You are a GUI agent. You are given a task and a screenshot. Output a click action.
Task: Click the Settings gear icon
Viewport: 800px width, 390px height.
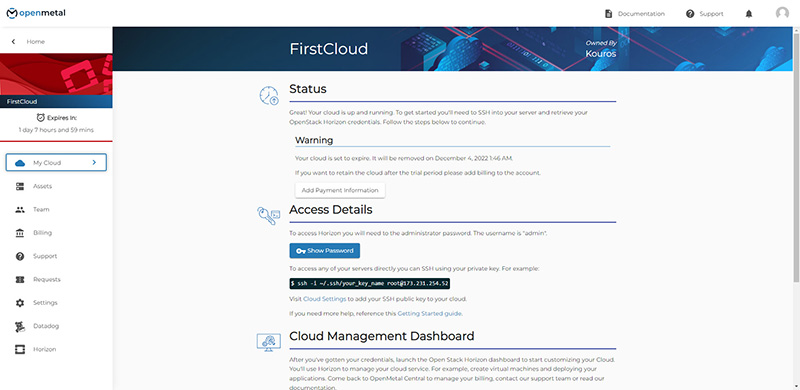tap(20, 303)
